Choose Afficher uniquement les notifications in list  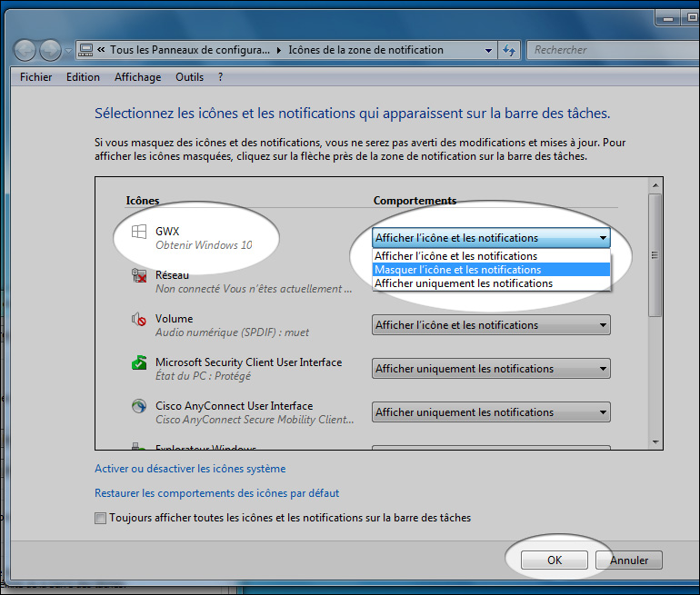pos(464,283)
